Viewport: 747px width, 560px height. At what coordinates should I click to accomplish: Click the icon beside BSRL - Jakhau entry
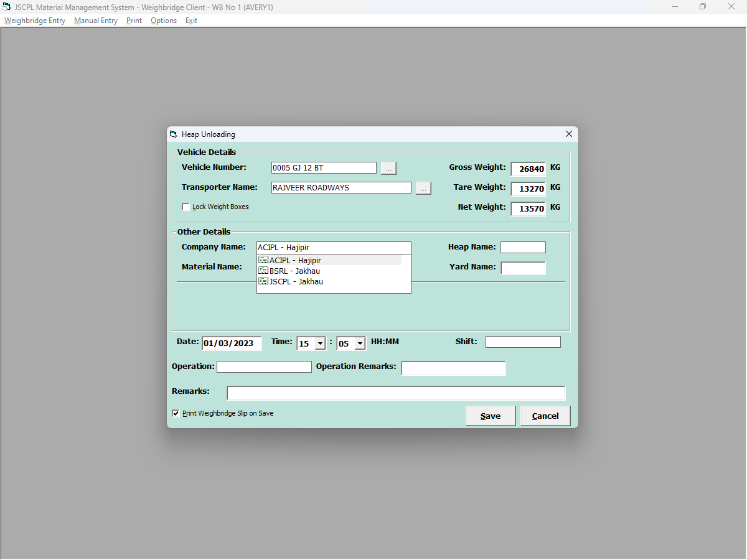click(263, 271)
